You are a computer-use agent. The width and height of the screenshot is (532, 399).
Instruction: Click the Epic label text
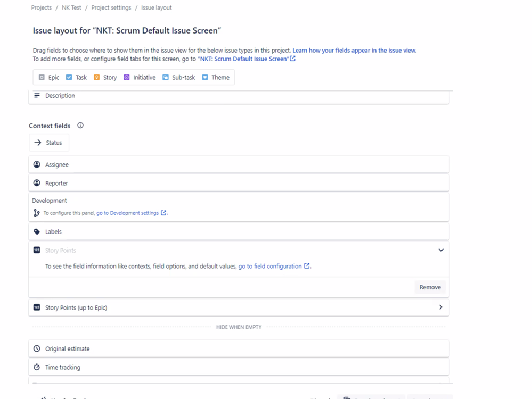point(54,77)
